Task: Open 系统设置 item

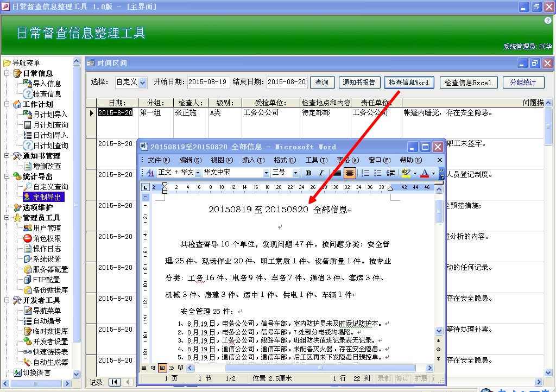Action: pyautogui.click(x=42, y=259)
